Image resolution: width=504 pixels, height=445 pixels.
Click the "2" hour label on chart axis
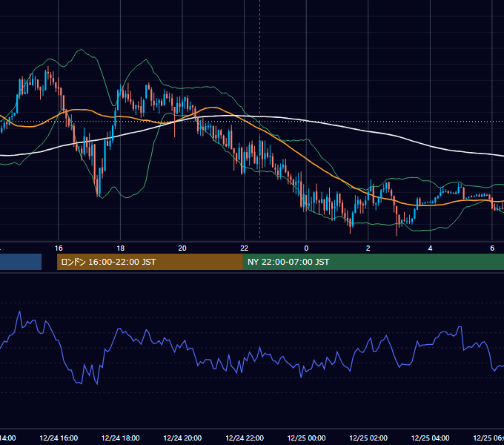368,248
